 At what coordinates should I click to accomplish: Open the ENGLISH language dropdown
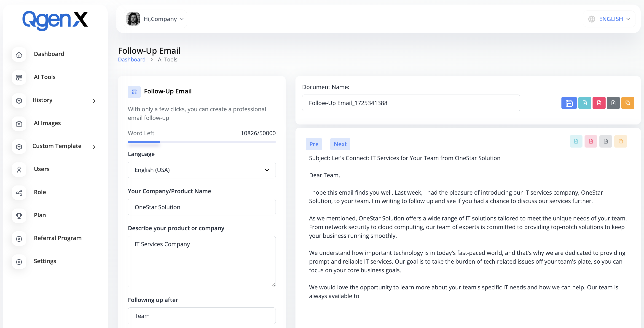coord(609,19)
